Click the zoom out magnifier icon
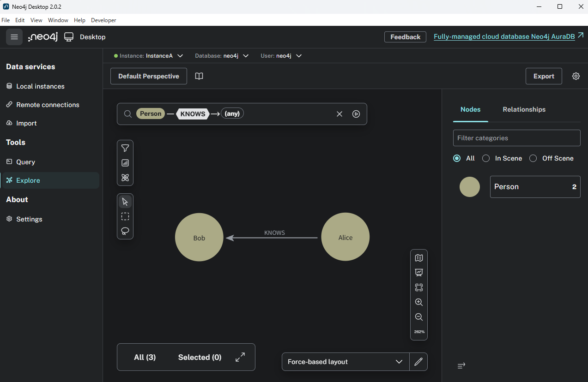The image size is (588, 382). 419,317
